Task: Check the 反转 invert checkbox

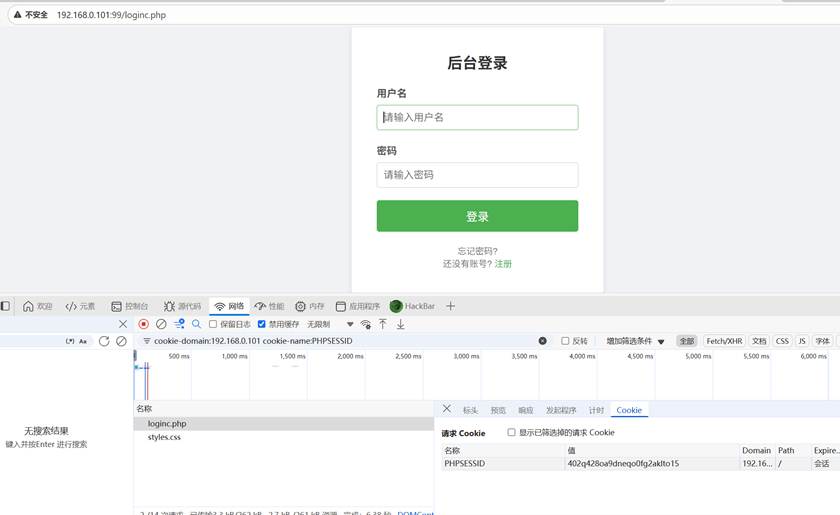Action: tap(565, 341)
